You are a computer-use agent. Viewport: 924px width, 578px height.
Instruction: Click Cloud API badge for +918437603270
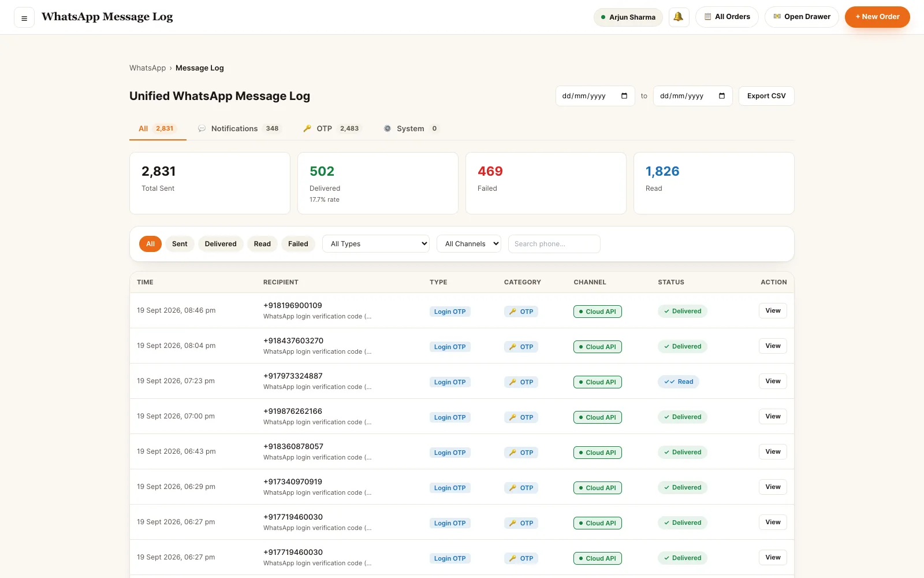598,347
